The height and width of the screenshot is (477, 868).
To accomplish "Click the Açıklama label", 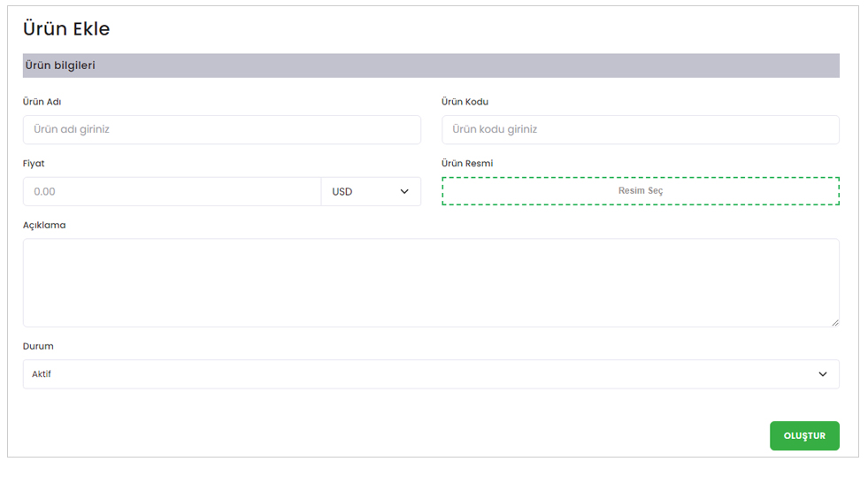I will point(44,226).
